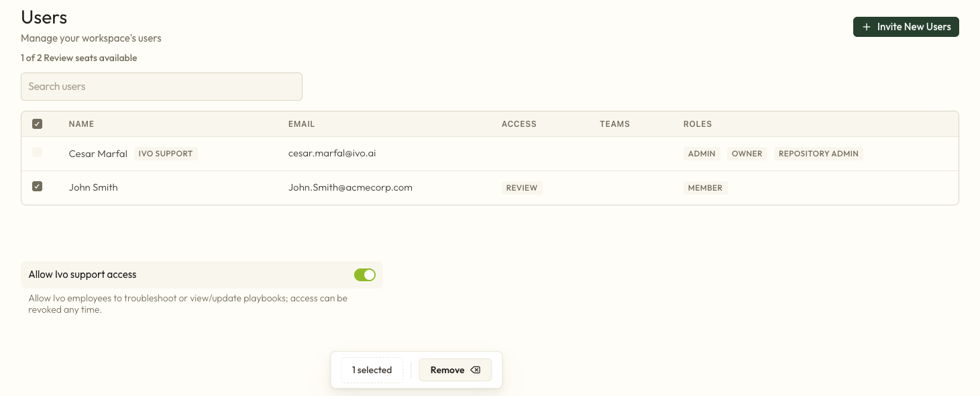980x396 pixels.
Task: Open John Smith's MEMBER role badge
Action: pyautogui.click(x=705, y=188)
